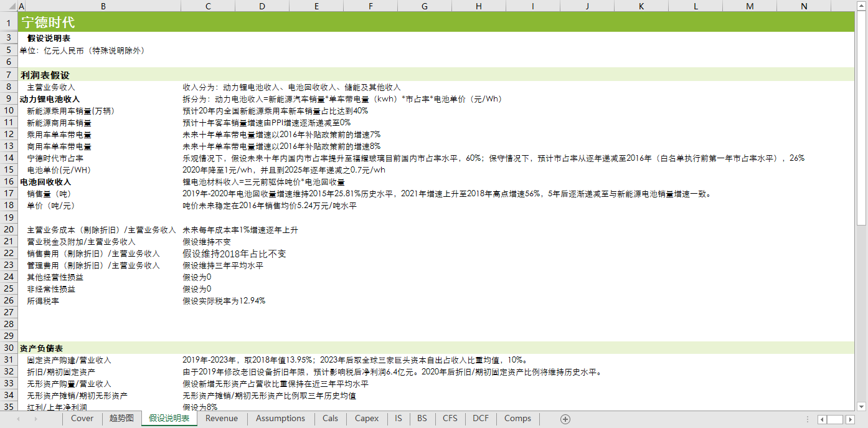This screenshot has width=868, height=428.
Task: Switch to the Cover sheet tab
Action: [x=82, y=419]
